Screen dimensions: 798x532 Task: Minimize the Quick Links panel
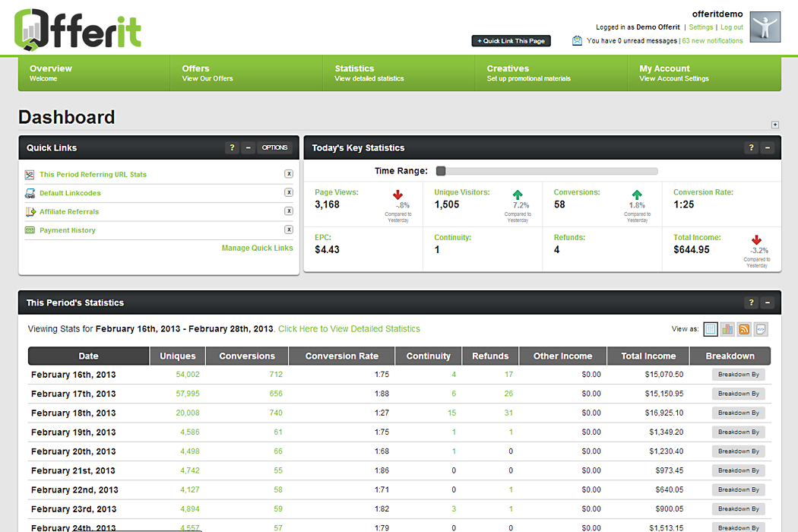tap(249, 148)
